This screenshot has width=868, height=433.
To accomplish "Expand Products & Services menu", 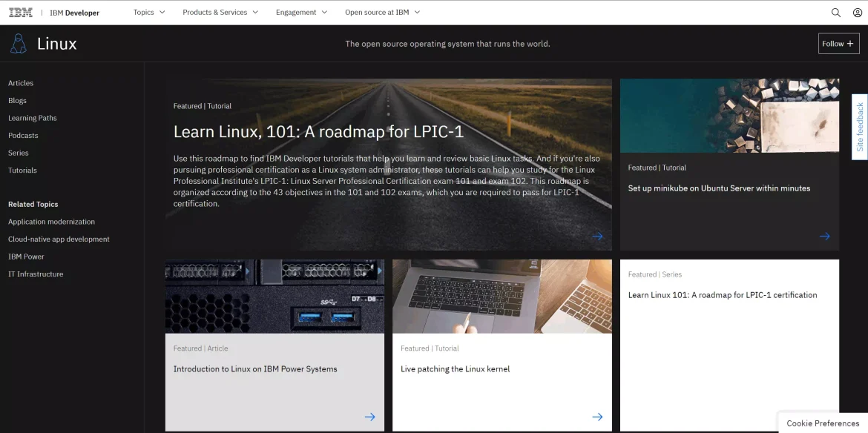I will (x=220, y=12).
